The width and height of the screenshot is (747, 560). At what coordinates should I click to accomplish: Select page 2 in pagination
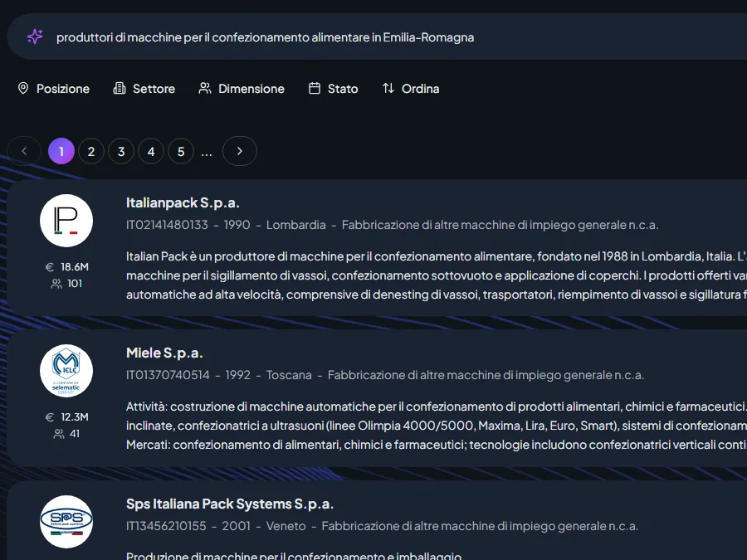91,151
